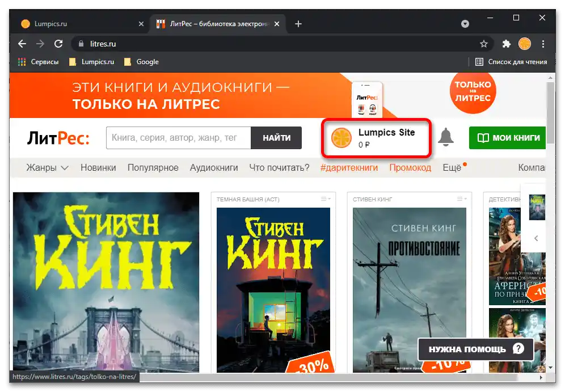Viewport: 565px width, 392px height.
Task: Click the tab search dropdown arrow
Action: pyautogui.click(x=465, y=24)
